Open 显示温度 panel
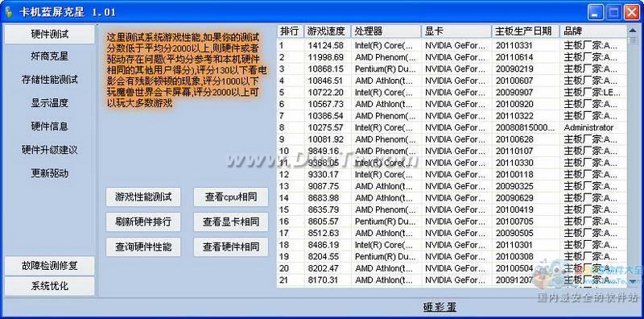 pos(49,103)
